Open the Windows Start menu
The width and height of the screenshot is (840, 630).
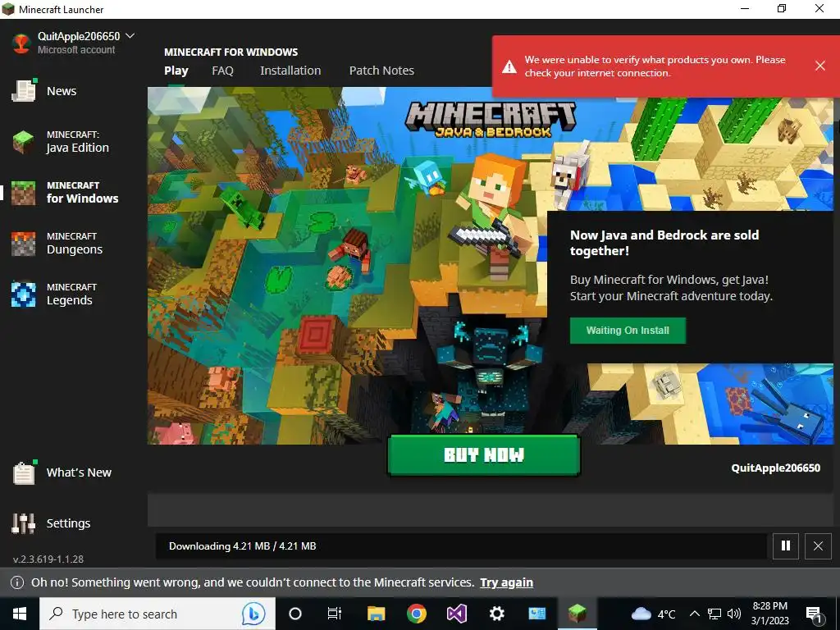(x=20, y=614)
